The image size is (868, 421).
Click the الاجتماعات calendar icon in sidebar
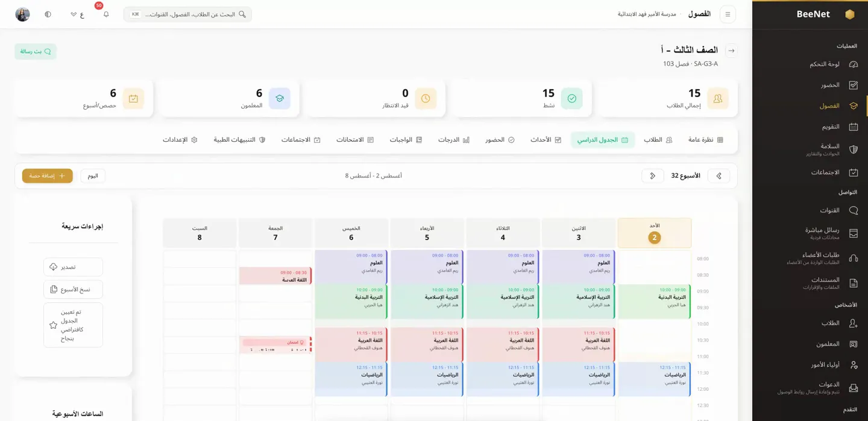pos(854,173)
